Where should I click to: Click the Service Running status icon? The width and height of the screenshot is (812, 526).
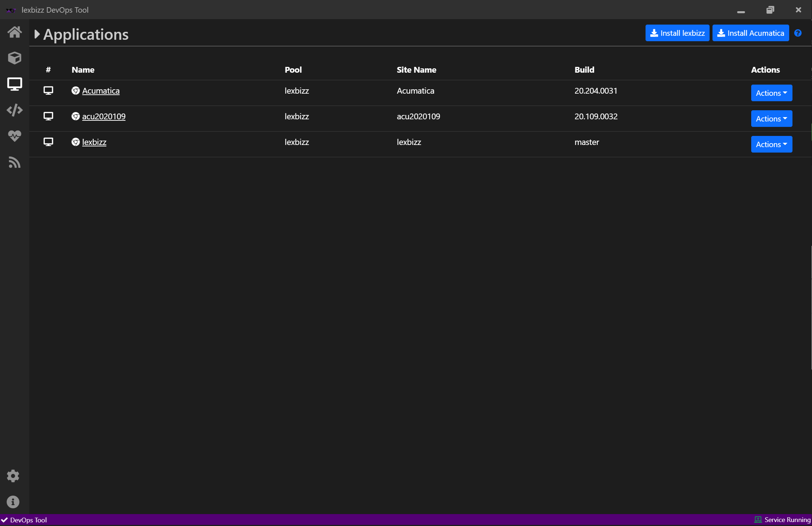coord(758,519)
